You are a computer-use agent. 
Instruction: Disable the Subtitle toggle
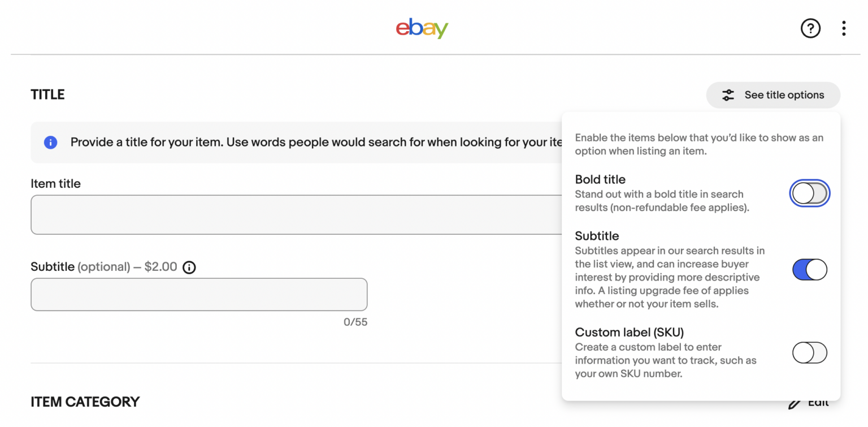[809, 270]
